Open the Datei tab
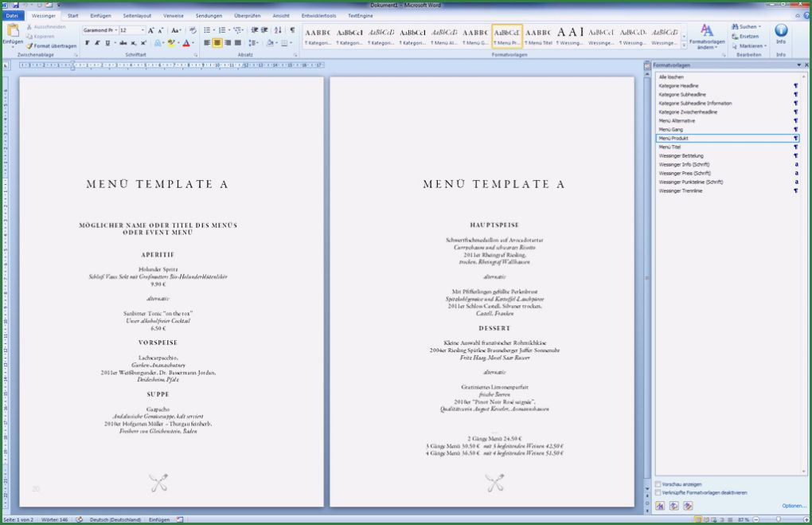Screen dimensions: 812x525 [x=14, y=15]
